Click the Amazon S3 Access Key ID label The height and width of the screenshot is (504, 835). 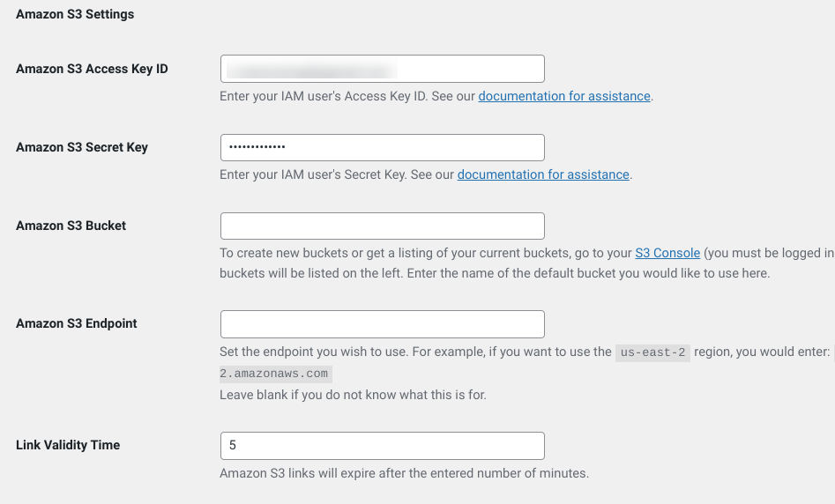(x=92, y=69)
